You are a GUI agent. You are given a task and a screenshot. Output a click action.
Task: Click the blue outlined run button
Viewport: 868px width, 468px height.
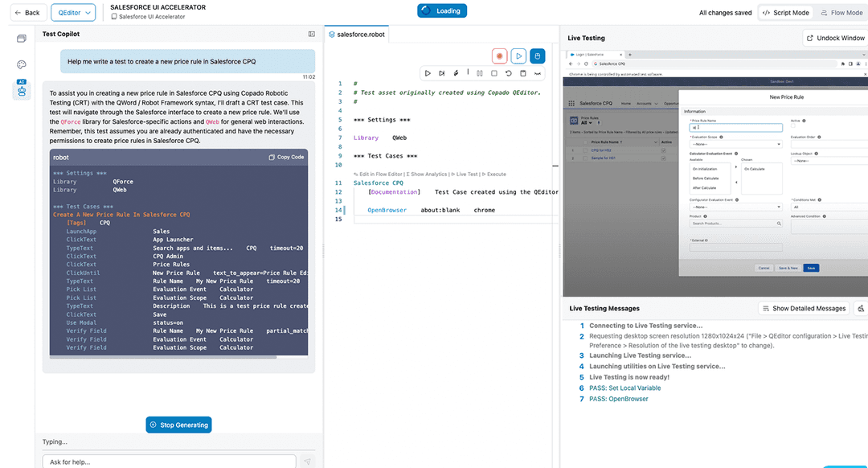518,56
